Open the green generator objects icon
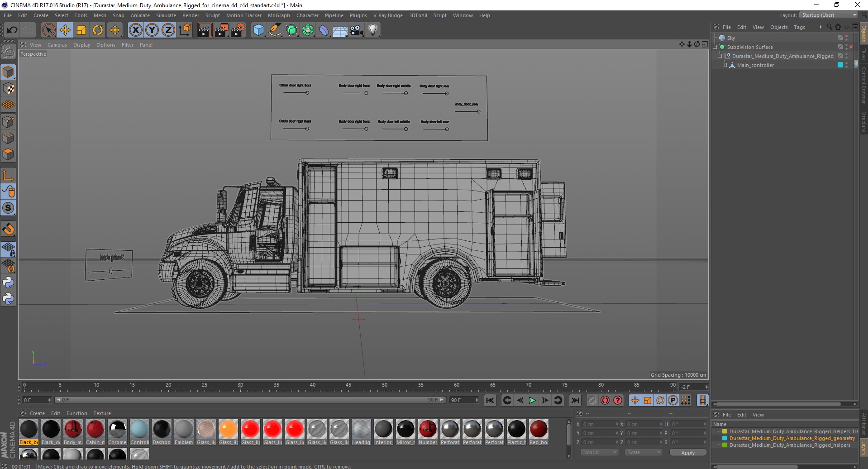This screenshot has height=469, width=868. (x=291, y=30)
